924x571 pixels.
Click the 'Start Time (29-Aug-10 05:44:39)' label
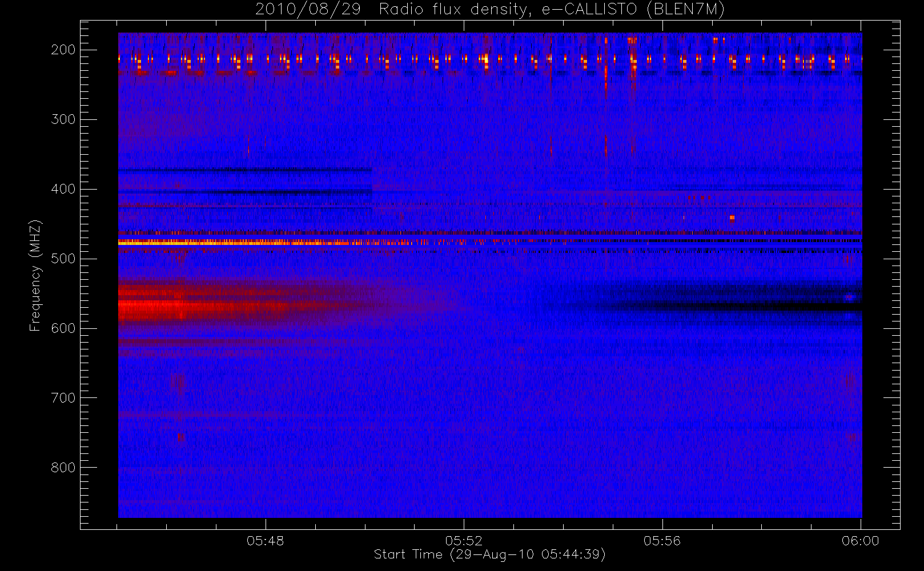(x=489, y=554)
